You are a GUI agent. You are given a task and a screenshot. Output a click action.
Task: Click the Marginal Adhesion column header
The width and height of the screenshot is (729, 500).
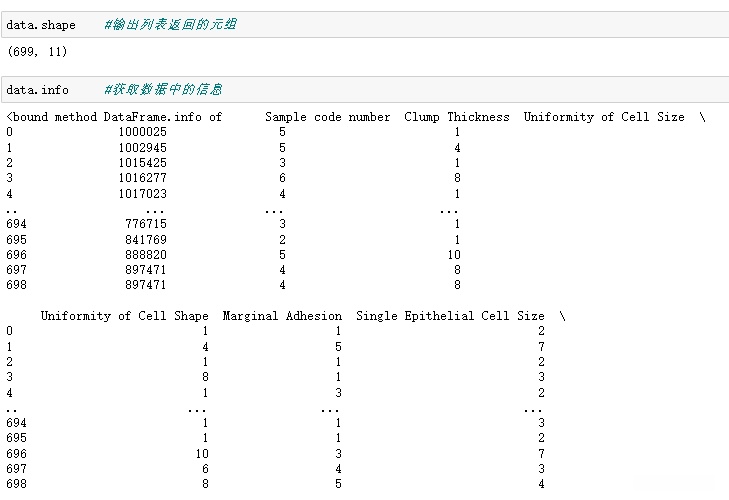(x=282, y=316)
